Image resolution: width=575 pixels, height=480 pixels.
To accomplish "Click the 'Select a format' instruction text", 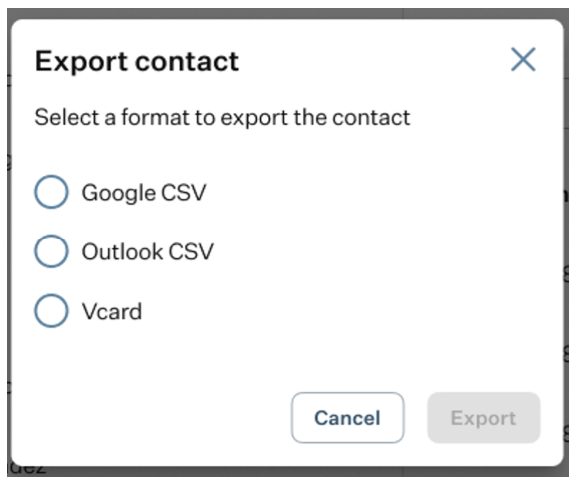I will [x=222, y=118].
